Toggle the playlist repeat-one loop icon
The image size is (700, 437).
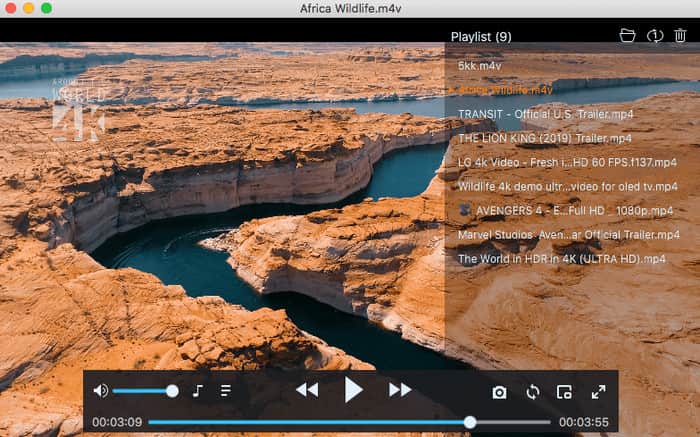point(655,36)
